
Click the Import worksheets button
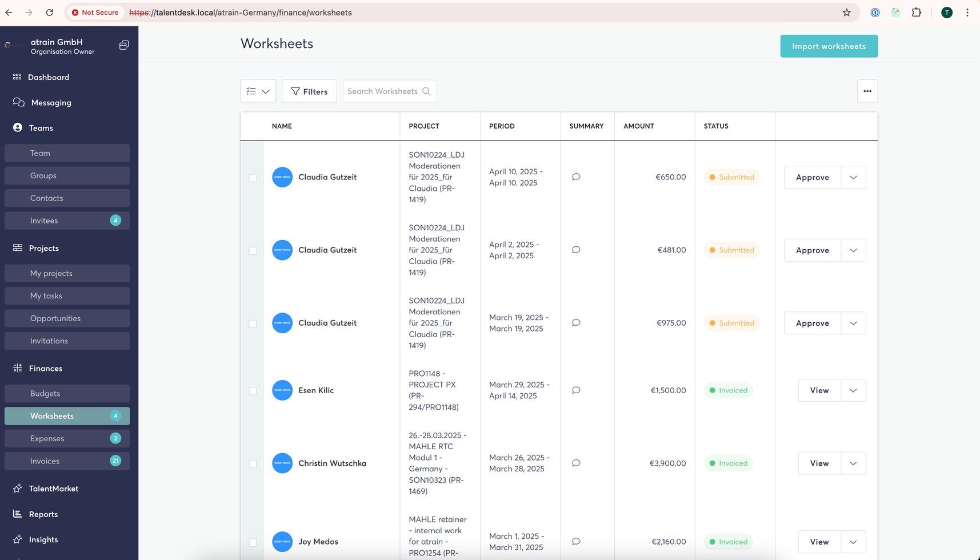click(x=829, y=46)
